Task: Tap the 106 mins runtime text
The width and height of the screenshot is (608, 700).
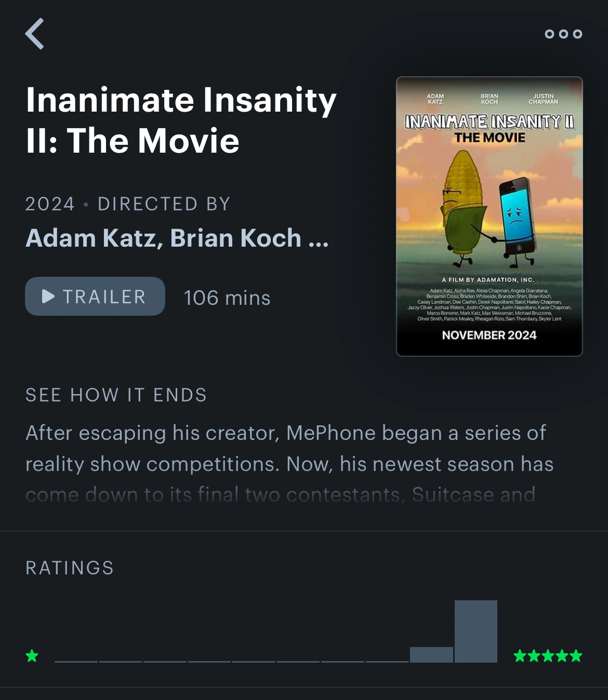Action: pos(227,297)
